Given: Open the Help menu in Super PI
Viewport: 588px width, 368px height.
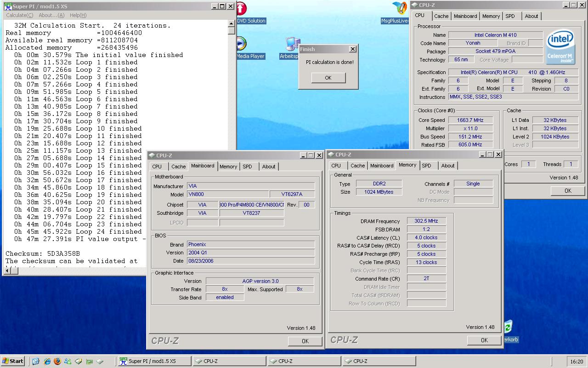Looking at the screenshot, I should (x=78, y=15).
